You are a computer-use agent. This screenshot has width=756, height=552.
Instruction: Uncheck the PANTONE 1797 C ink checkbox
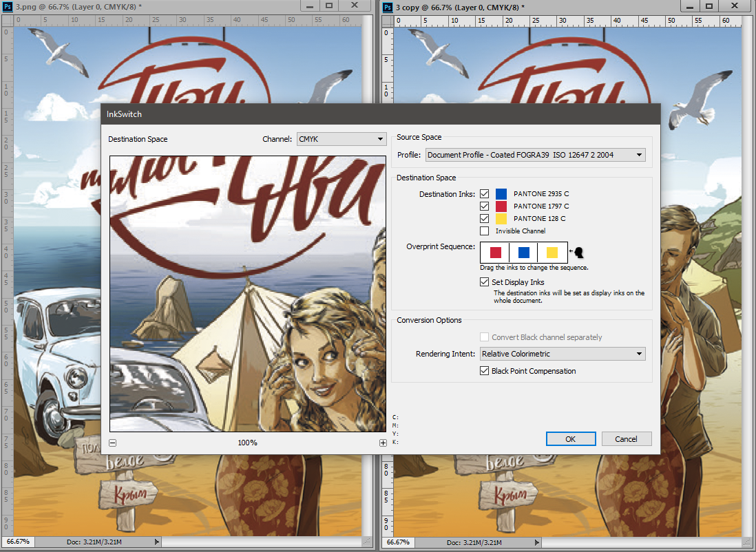point(485,206)
